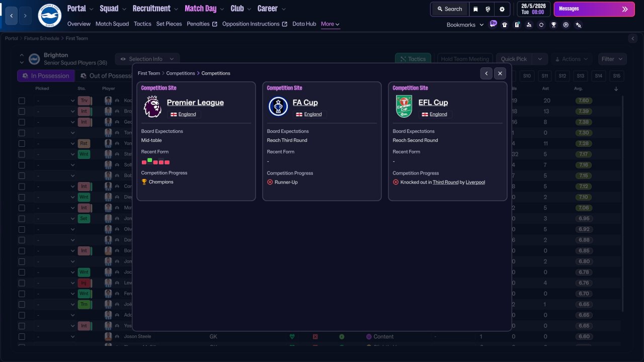Click the trophy icon in bookmarks bar

pos(553,25)
